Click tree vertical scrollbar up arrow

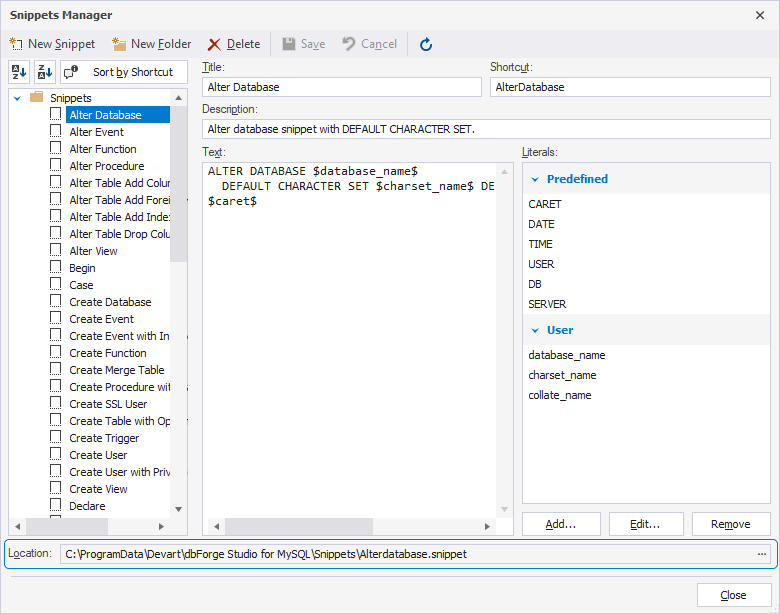point(179,98)
